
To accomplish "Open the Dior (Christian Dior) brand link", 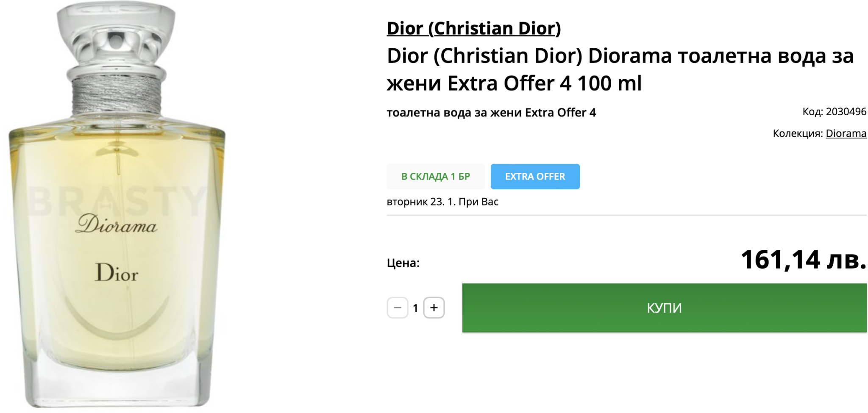I will point(473,28).
